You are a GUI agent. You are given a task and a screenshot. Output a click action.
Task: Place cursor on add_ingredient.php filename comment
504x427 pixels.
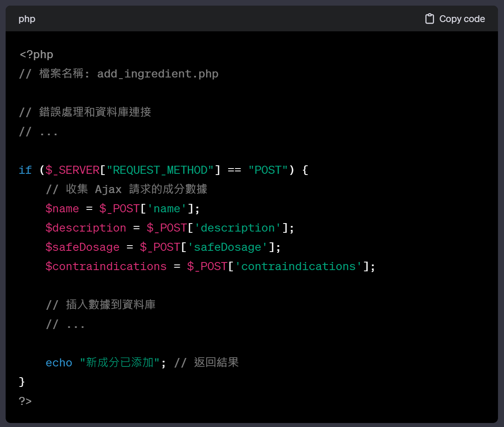157,74
